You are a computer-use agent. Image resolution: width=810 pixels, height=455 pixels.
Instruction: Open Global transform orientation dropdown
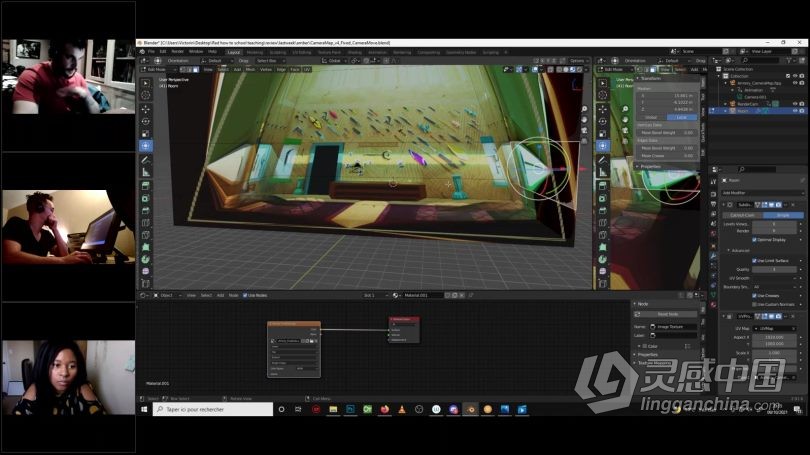click(x=334, y=60)
